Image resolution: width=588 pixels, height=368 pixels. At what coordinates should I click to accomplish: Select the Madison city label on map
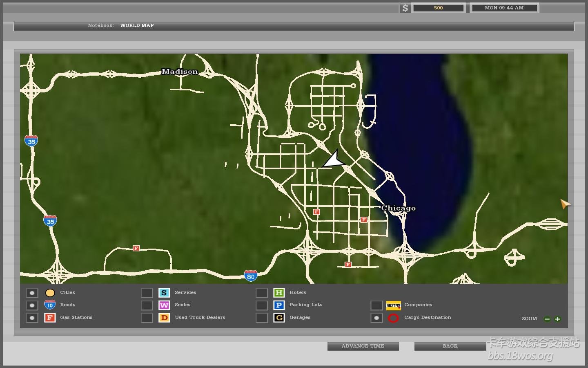click(180, 72)
